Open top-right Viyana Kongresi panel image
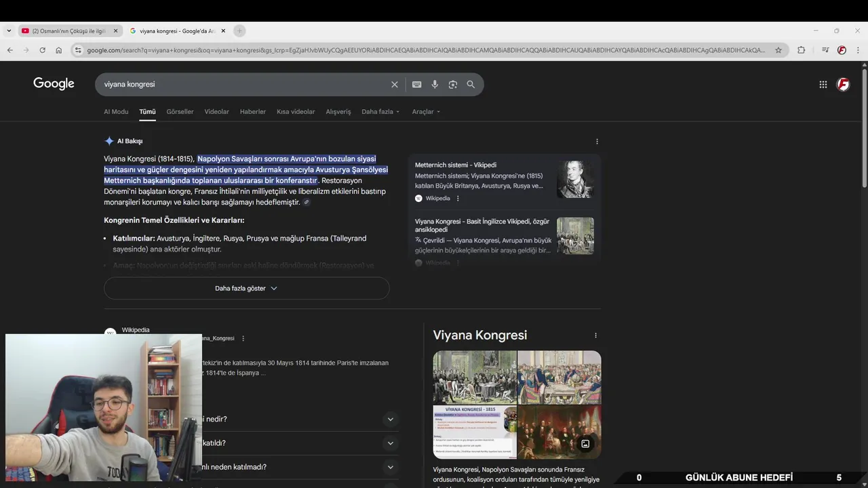The width and height of the screenshot is (868, 488). (x=559, y=377)
